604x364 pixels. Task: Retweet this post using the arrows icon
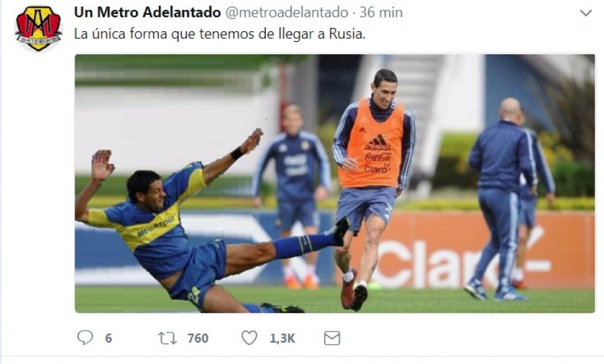click(167, 338)
